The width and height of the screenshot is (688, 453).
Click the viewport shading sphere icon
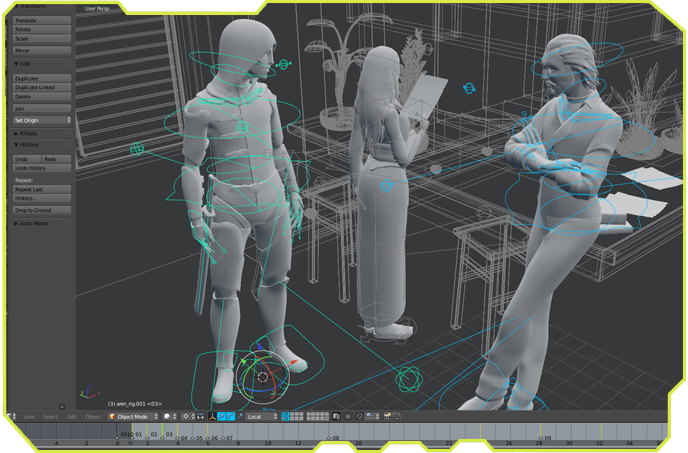tap(168, 416)
